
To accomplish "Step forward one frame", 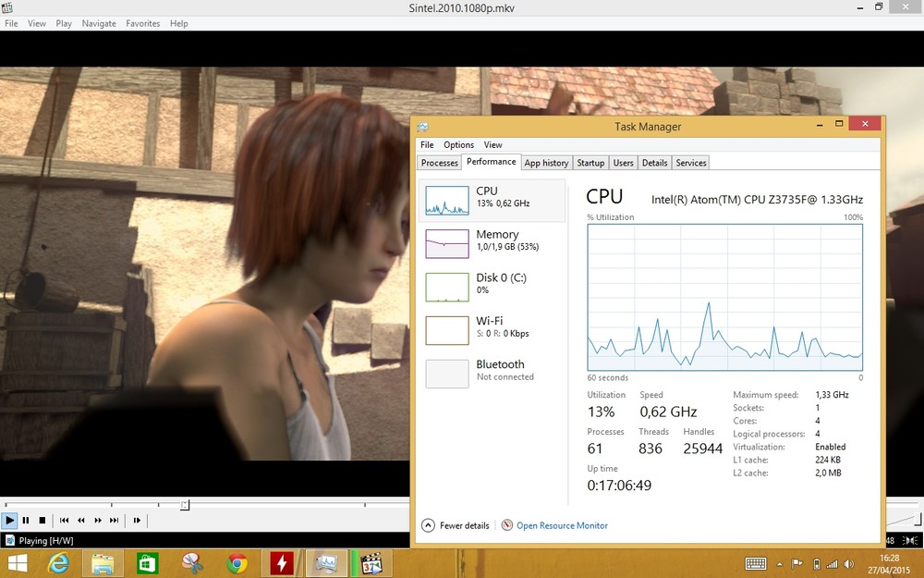I will click(x=137, y=520).
